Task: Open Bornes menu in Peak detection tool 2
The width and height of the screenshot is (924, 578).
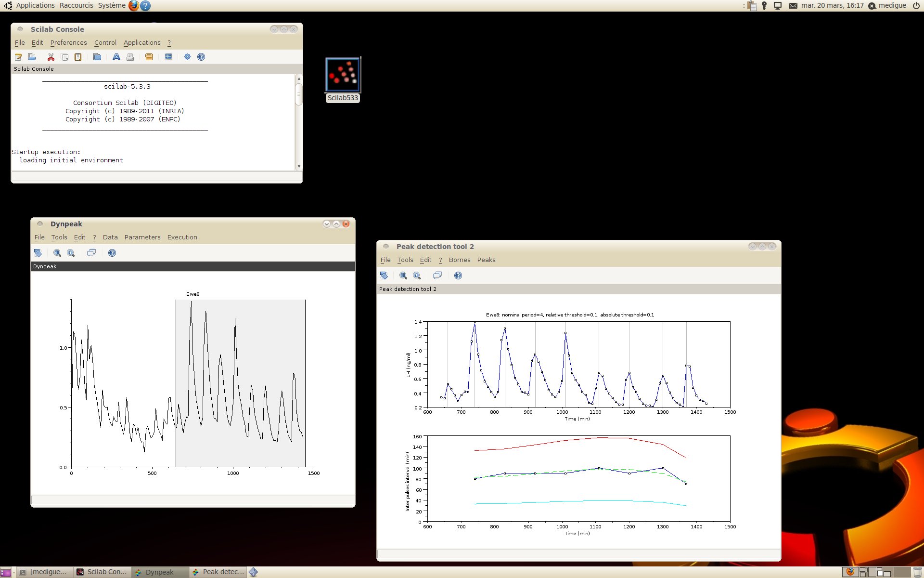Action: tap(460, 260)
